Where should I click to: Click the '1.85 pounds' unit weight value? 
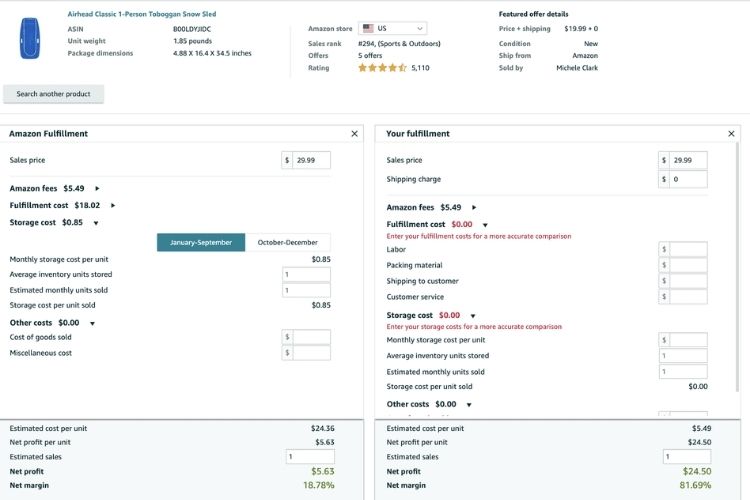pos(192,41)
